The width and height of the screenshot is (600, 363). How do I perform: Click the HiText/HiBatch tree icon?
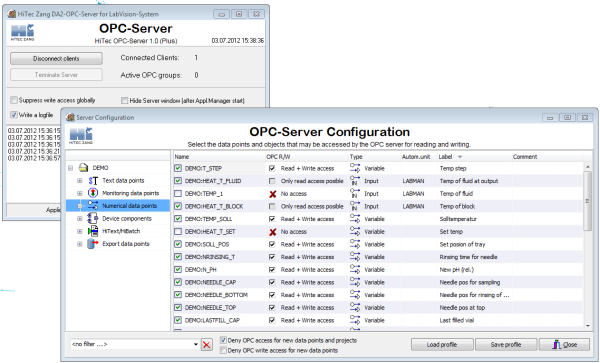click(93, 231)
